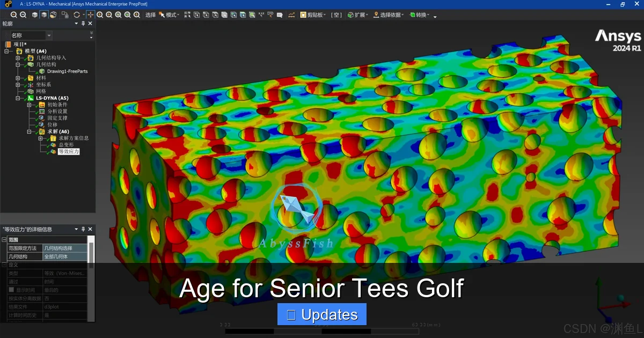The width and height of the screenshot is (644, 338).
Task: Expand the 初始条件 tree node
Action: 29,105
